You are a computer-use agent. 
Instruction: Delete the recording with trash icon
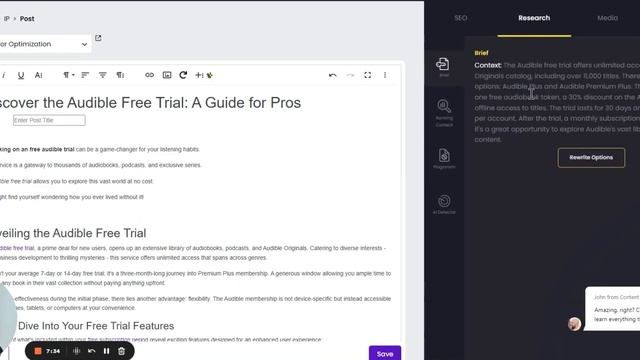tap(121, 351)
